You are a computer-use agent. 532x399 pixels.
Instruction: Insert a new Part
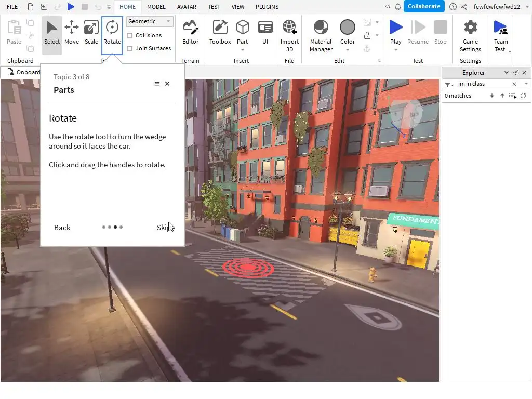(x=243, y=32)
